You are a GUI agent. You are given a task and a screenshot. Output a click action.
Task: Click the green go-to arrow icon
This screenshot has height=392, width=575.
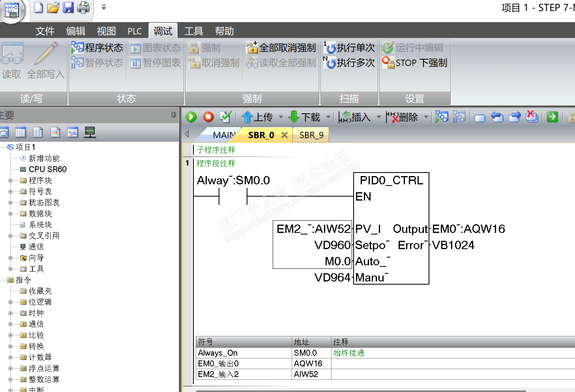(x=553, y=117)
